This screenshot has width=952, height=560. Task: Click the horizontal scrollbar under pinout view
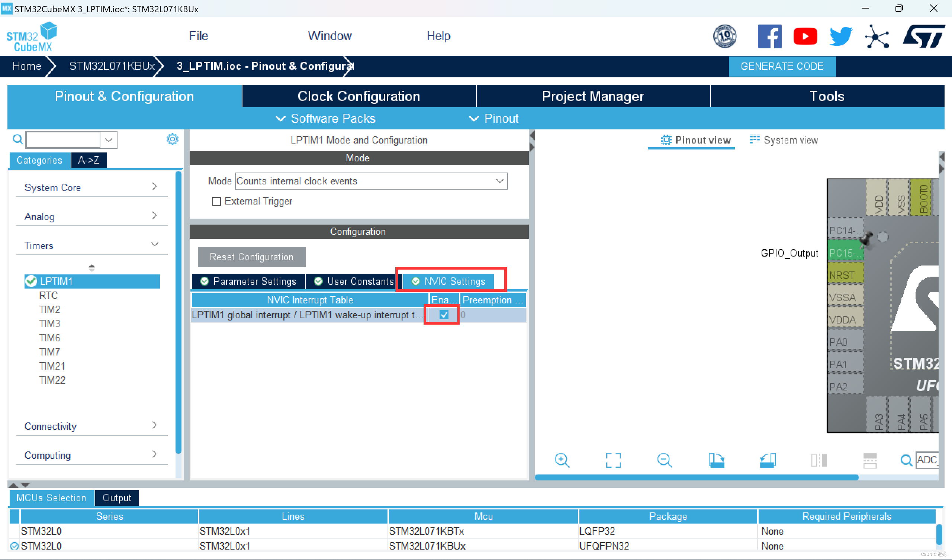click(x=697, y=477)
